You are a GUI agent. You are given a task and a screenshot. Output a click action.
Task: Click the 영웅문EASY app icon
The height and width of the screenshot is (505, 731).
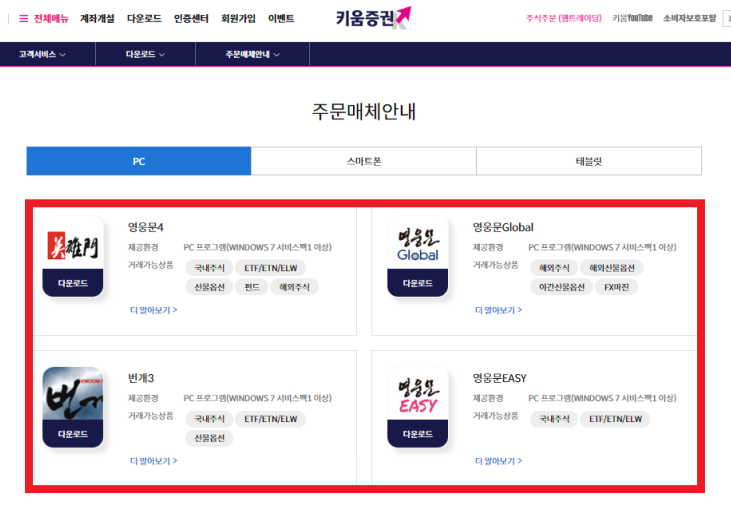coord(418,394)
